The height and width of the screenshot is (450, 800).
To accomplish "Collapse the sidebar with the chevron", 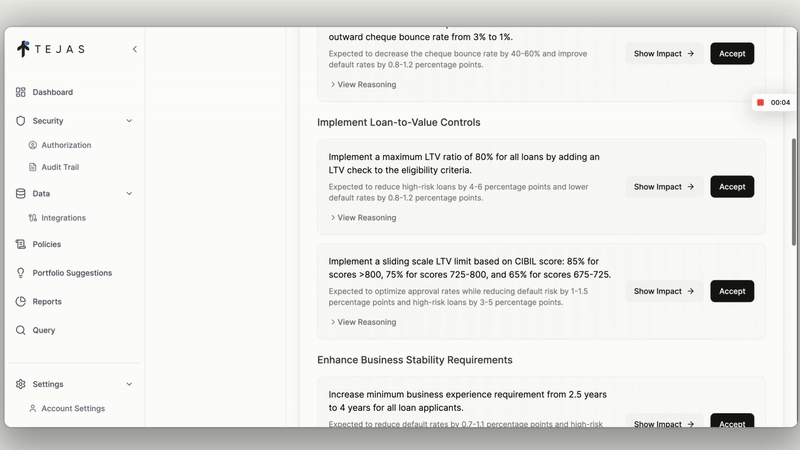I will pyautogui.click(x=135, y=49).
